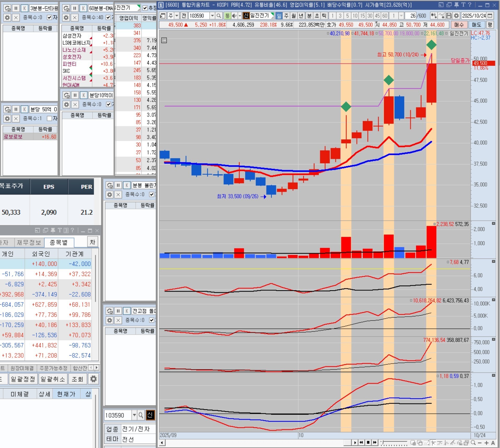Click the save icon in chart toolbar
The width and height of the screenshot is (500, 448).
[x=449, y=16]
